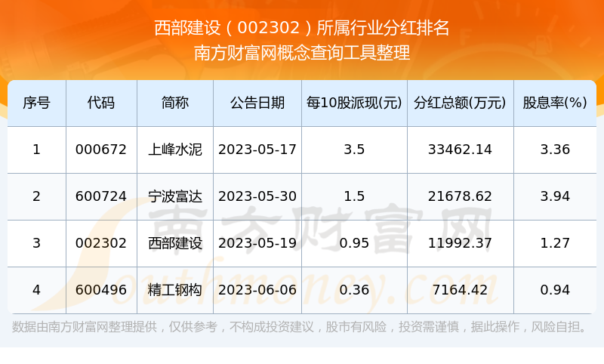
Task: Click the date 2023-05-19
Action: pyautogui.click(x=257, y=243)
